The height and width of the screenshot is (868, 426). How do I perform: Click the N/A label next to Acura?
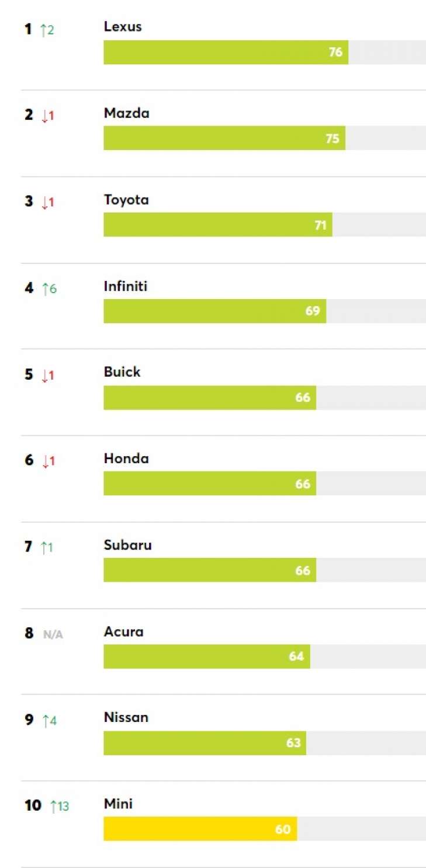(x=53, y=634)
